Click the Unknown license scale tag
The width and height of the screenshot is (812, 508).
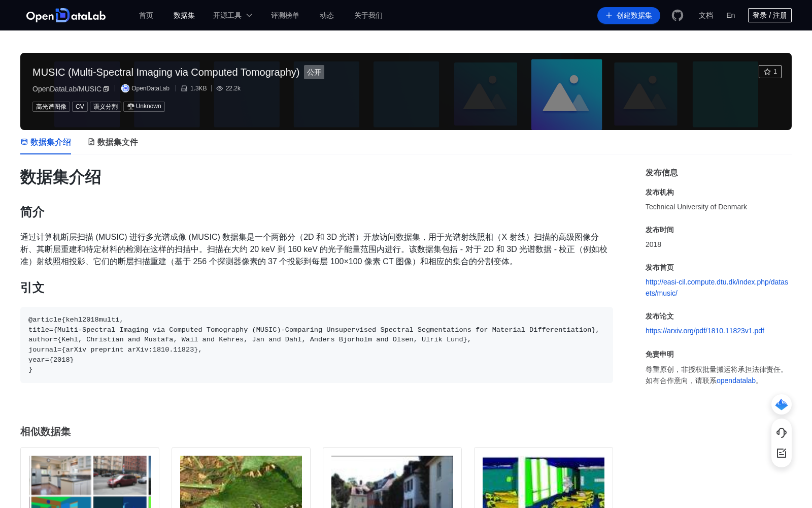[144, 107]
